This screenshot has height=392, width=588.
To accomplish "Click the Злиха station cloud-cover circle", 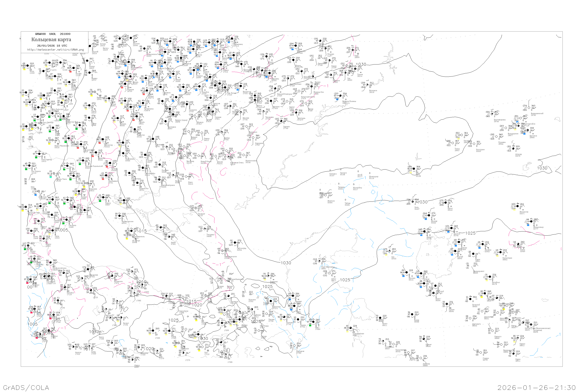I will coord(518,244).
